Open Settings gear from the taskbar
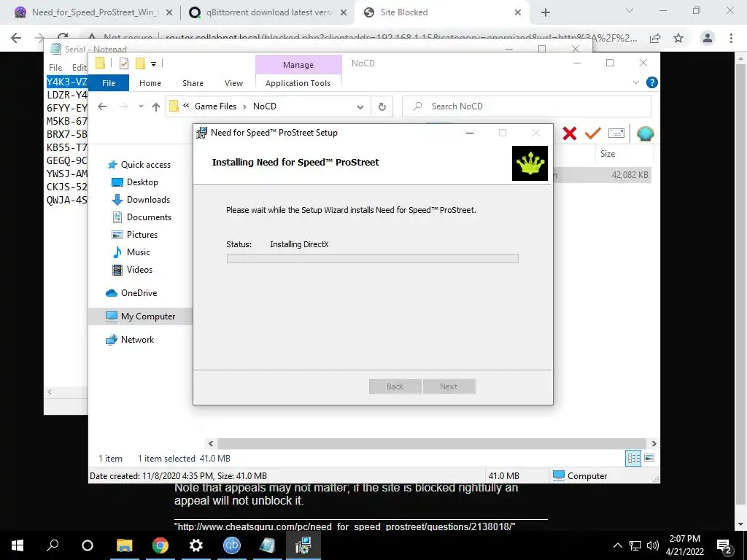This screenshot has width=747, height=560. click(x=196, y=545)
